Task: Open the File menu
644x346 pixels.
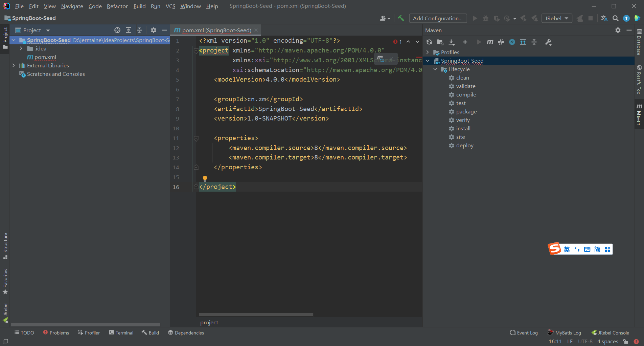Action: point(19,6)
